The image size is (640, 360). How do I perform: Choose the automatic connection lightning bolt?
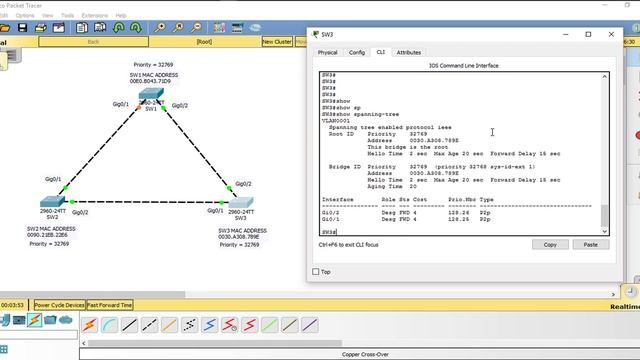click(89, 325)
